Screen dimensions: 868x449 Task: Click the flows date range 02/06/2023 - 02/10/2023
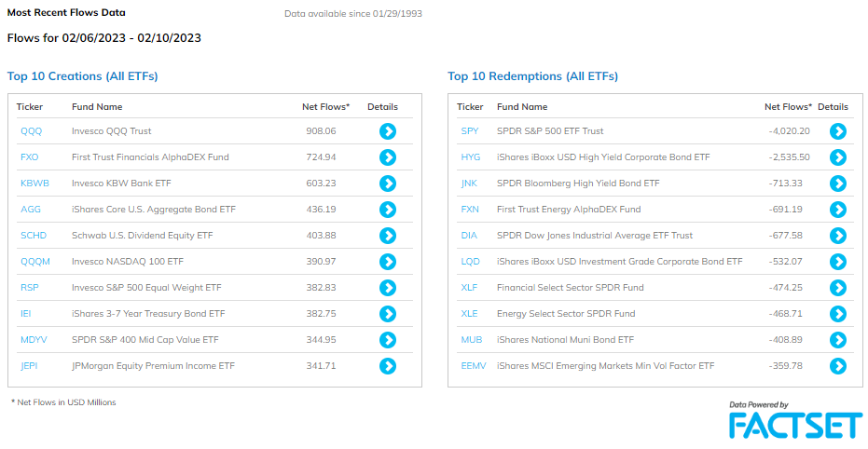(131, 38)
